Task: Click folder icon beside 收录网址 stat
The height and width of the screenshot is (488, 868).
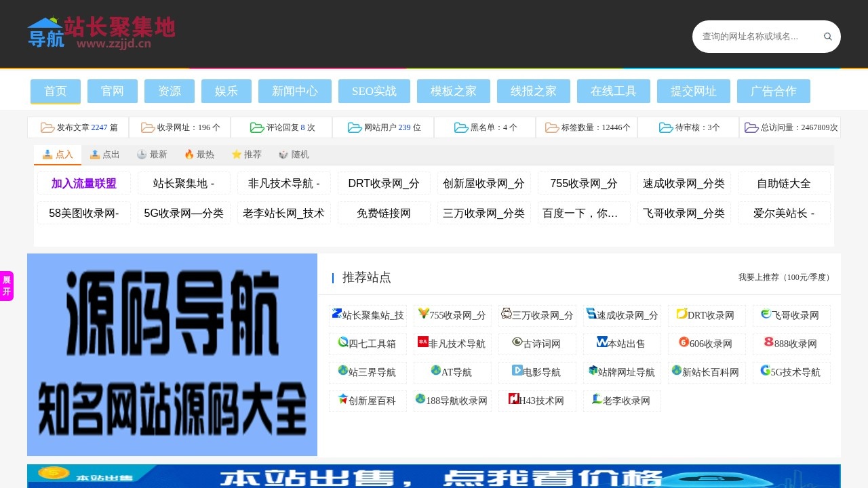Action: (148, 127)
